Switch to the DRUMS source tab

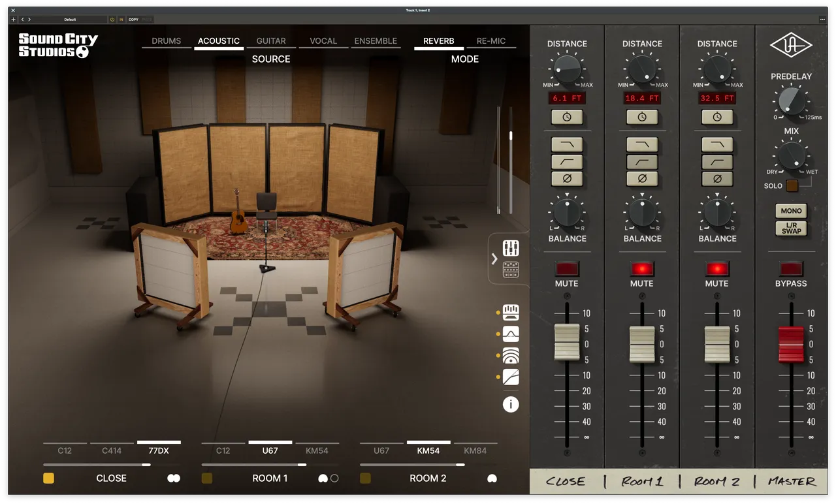coord(166,40)
